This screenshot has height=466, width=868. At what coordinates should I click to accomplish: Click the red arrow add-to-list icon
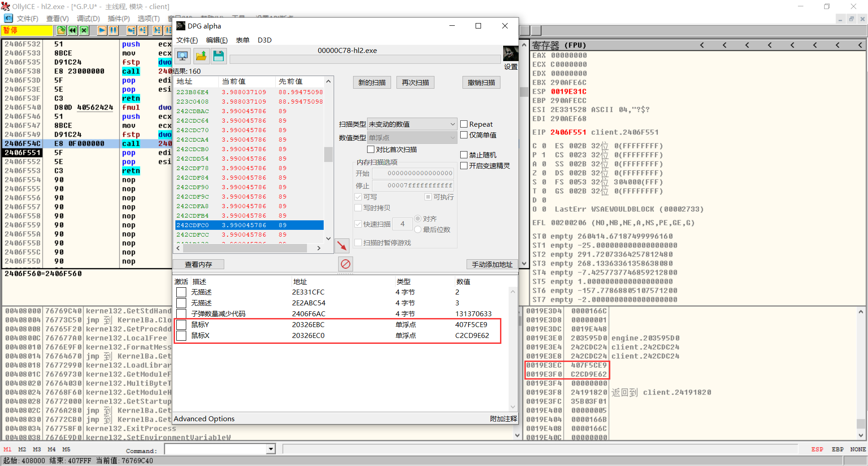(x=342, y=245)
